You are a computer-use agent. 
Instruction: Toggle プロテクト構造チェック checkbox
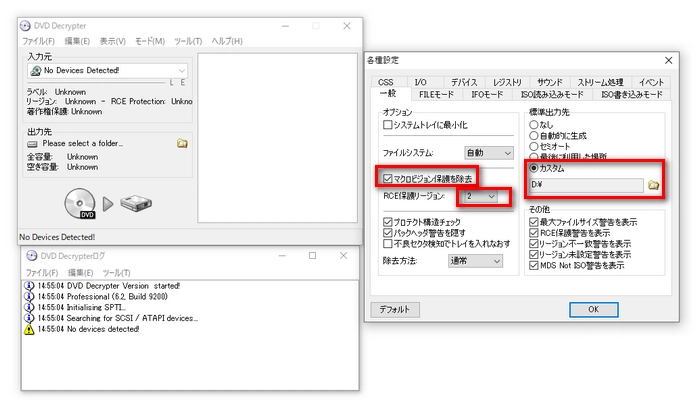tap(388, 222)
